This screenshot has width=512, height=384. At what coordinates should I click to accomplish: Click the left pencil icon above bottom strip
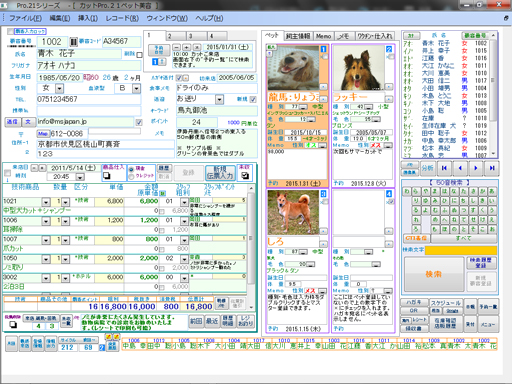point(108,337)
